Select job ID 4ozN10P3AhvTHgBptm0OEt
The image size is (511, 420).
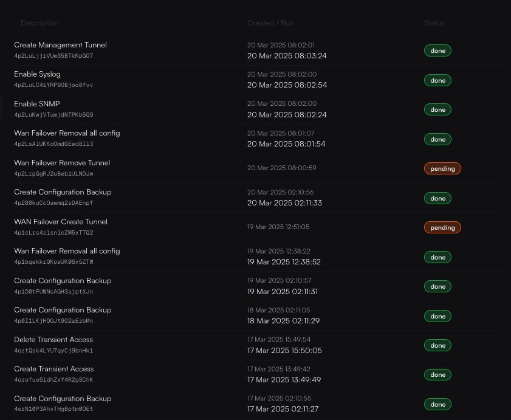pyautogui.click(x=53, y=409)
